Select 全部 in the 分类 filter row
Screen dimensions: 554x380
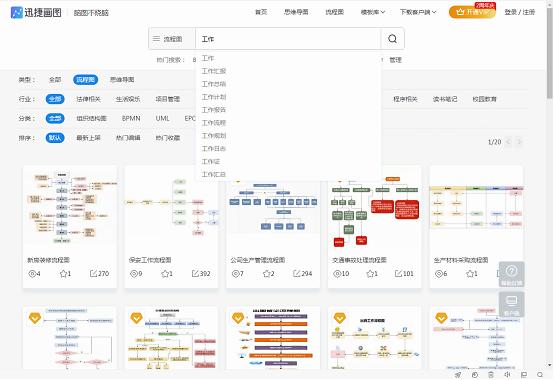pyautogui.click(x=55, y=118)
